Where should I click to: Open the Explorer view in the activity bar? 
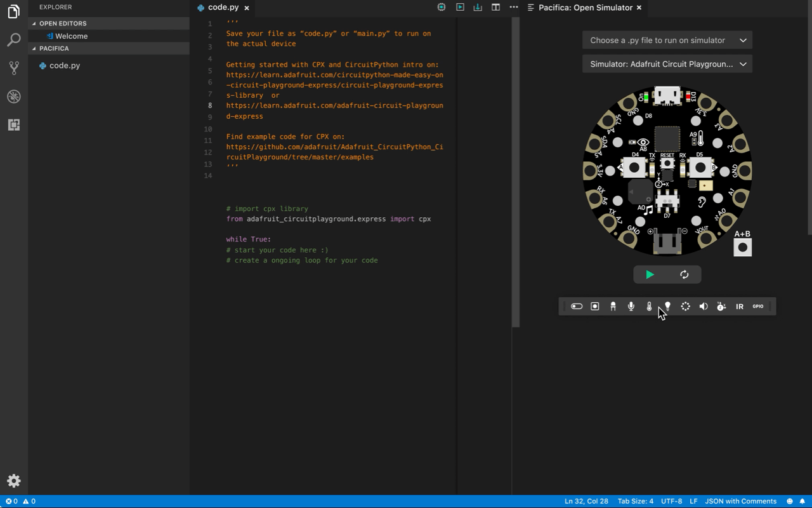click(x=13, y=12)
